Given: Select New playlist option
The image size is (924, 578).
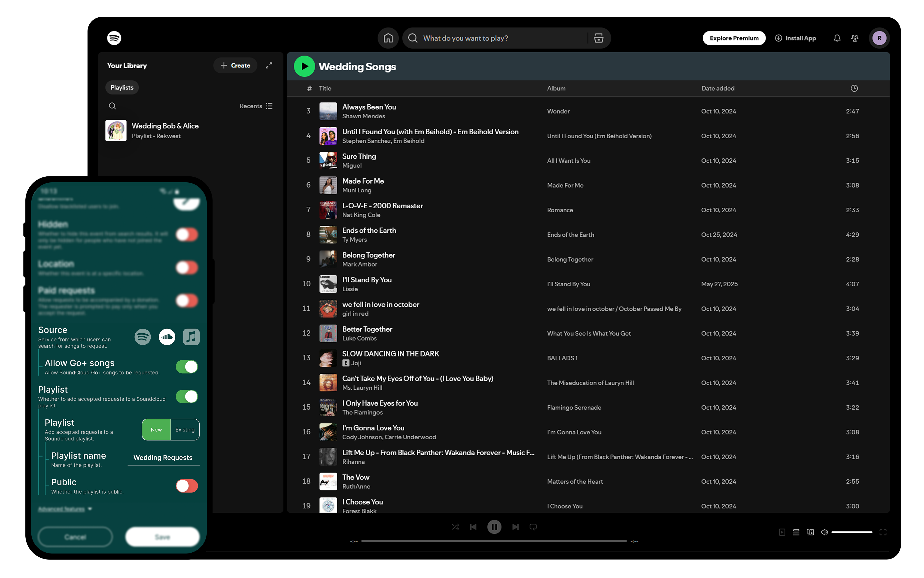Looking at the screenshot, I should pyautogui.click(x=156, y=430).
